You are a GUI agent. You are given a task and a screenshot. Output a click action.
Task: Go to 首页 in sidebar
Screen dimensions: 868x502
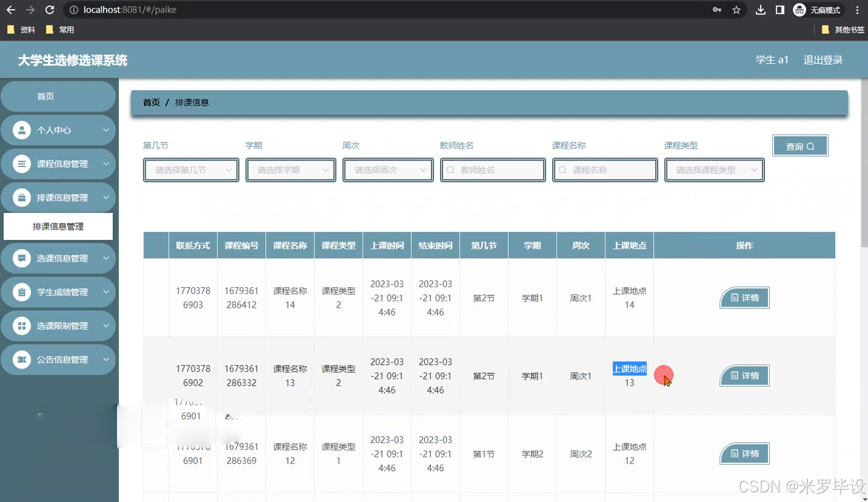pos(58,97)
